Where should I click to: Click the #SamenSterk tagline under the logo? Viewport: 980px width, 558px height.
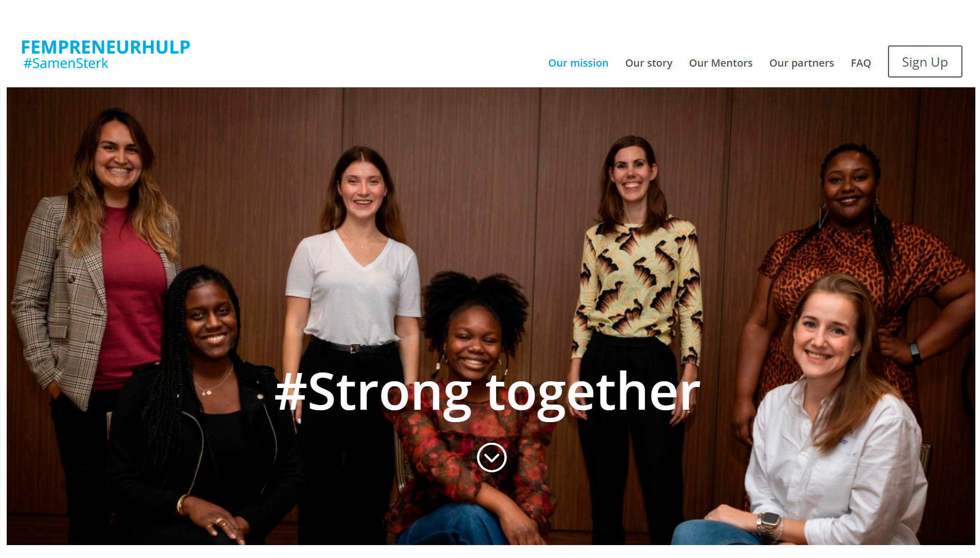click(x=66, y=64)
